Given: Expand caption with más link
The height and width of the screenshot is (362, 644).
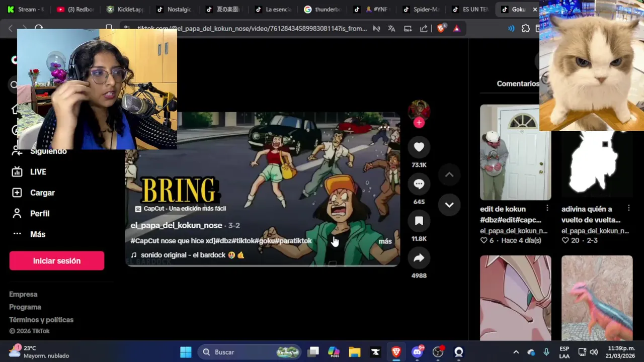Looking at the screenshot, I should click(x=385, y=241).
